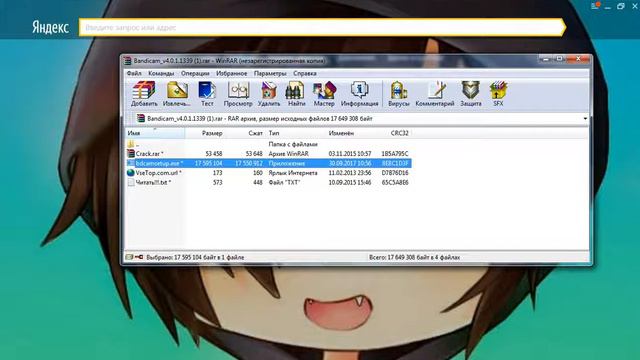Image resolution: width=640 pixels, height=360 pixels.
Task: Select the VseTop.com.url file name
Action: coord(158,173)
